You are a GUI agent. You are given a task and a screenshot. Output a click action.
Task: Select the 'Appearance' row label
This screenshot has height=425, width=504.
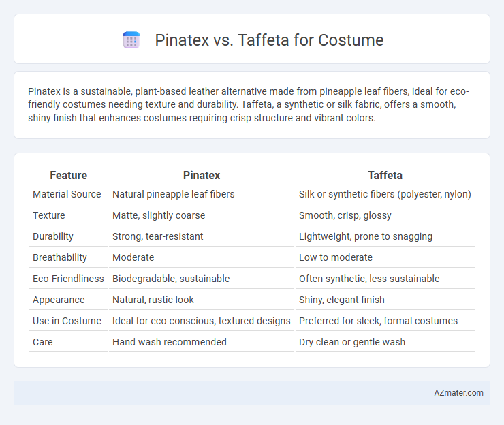tap(59, 300)
